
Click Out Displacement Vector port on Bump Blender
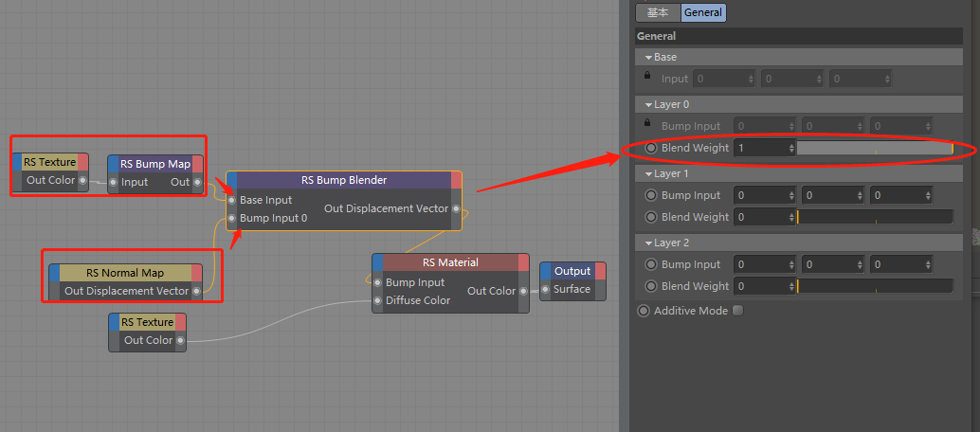(456, 208)
